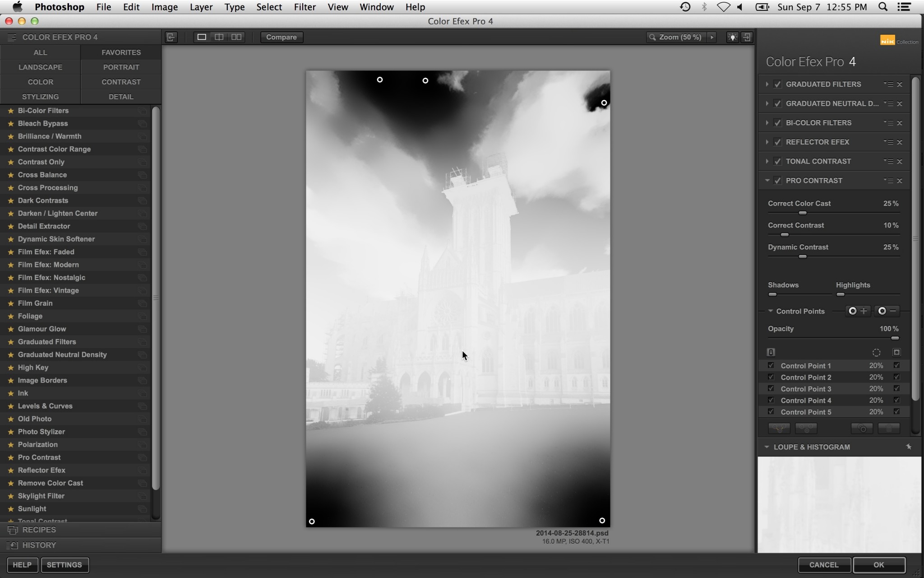Disable the Graduated Neutral Density checkbox
The image size is (924, 578).
(777, 103)
